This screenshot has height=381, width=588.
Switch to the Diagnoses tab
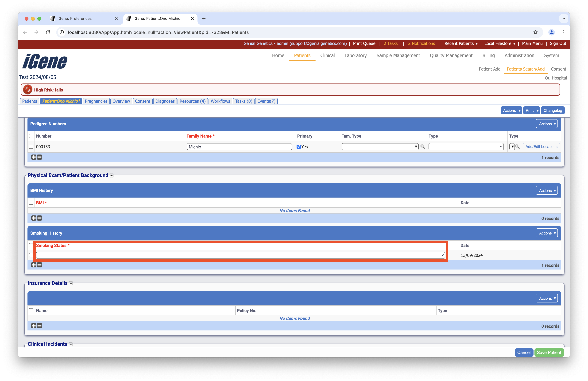click(165, 101)
